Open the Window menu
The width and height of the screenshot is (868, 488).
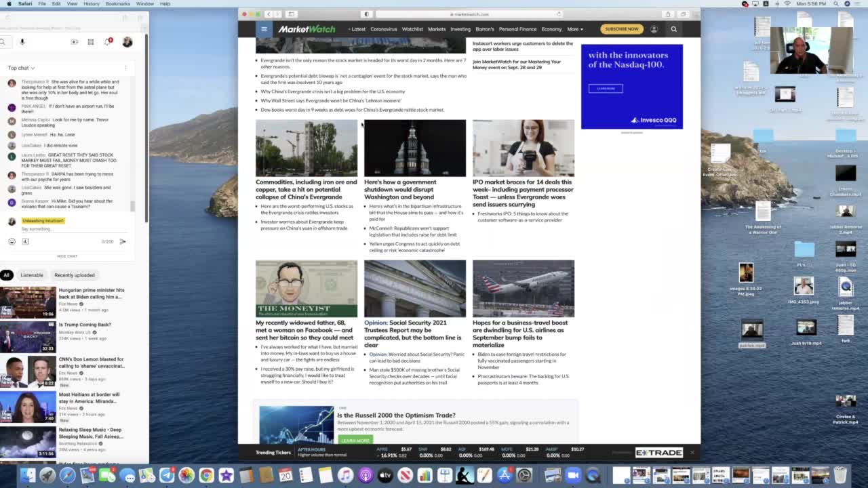click(x=145, y=3)
